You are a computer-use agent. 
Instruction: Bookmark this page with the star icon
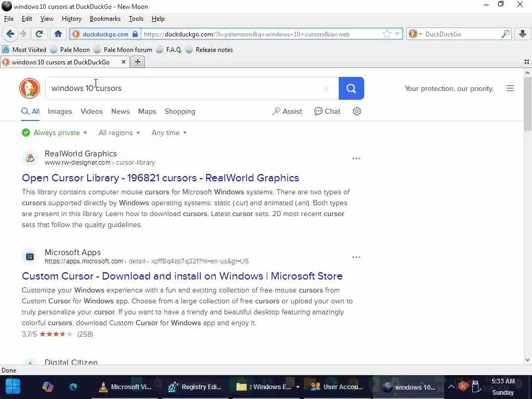(x=387, y=34)
